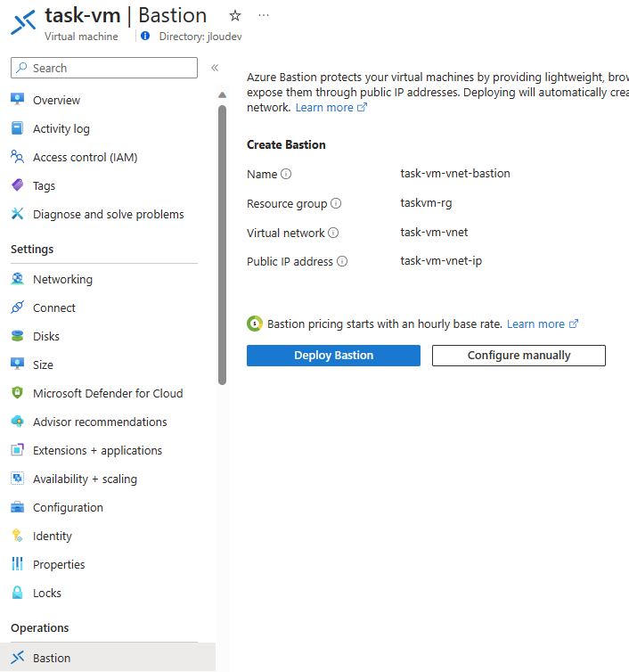Open the Locks item
Image resolution: width=629 pixels, height=672 pixels.
pos(47,594)
